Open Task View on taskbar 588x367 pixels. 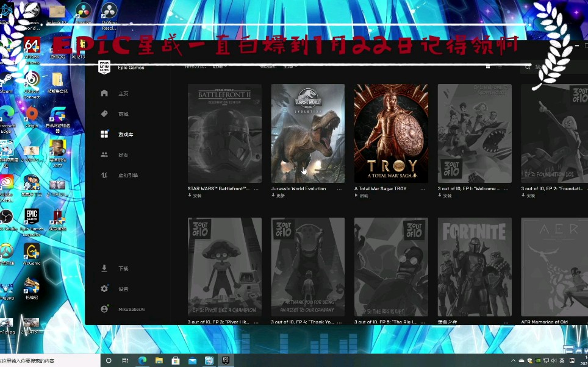pyautogui.click(x=125, y=361)
